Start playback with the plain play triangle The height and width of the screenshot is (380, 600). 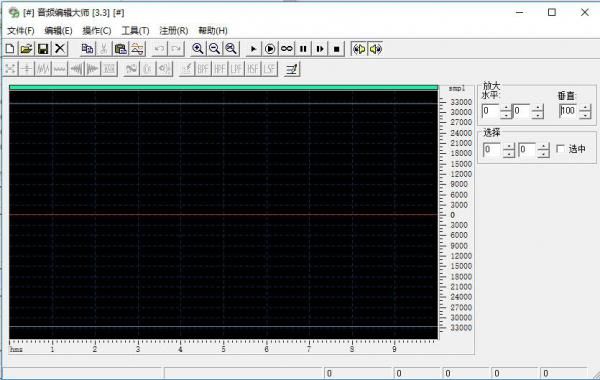pos(253,49)
